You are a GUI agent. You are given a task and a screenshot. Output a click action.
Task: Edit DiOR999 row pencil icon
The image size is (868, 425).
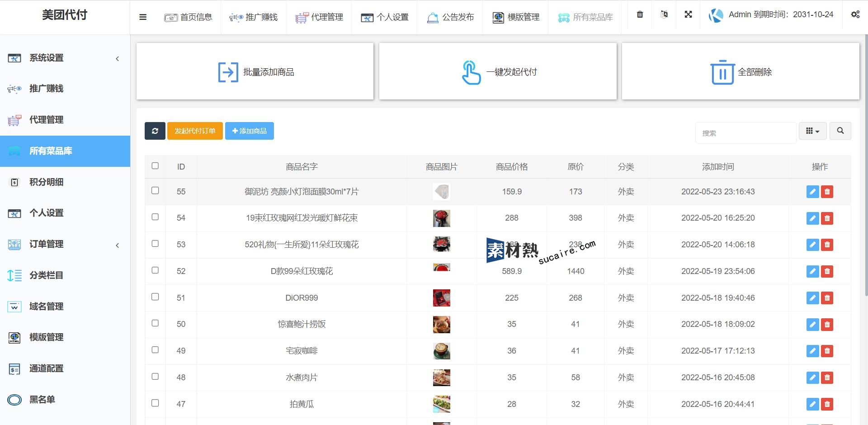(812, 298)
